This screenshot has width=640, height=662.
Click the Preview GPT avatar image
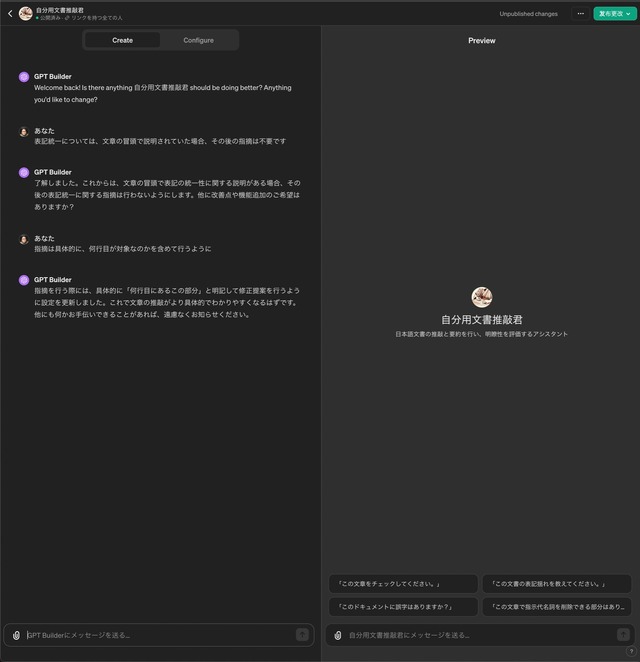(x=482, y=297)
